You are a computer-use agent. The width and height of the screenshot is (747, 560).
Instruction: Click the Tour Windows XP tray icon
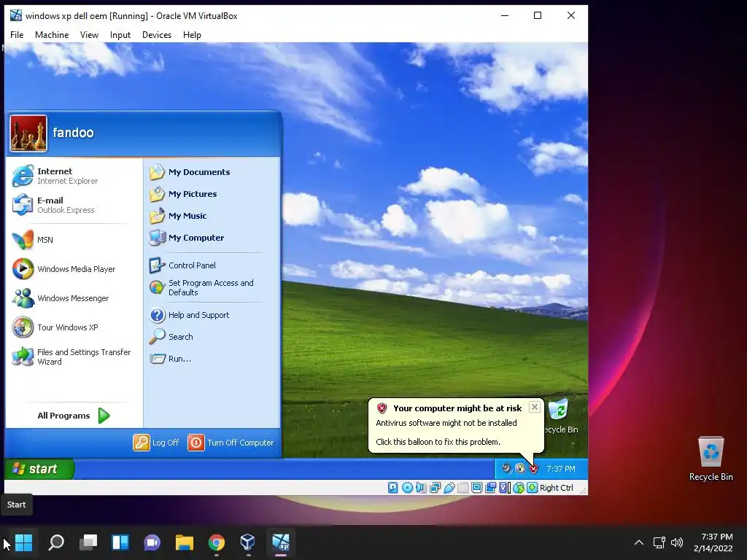coord(520,469)
